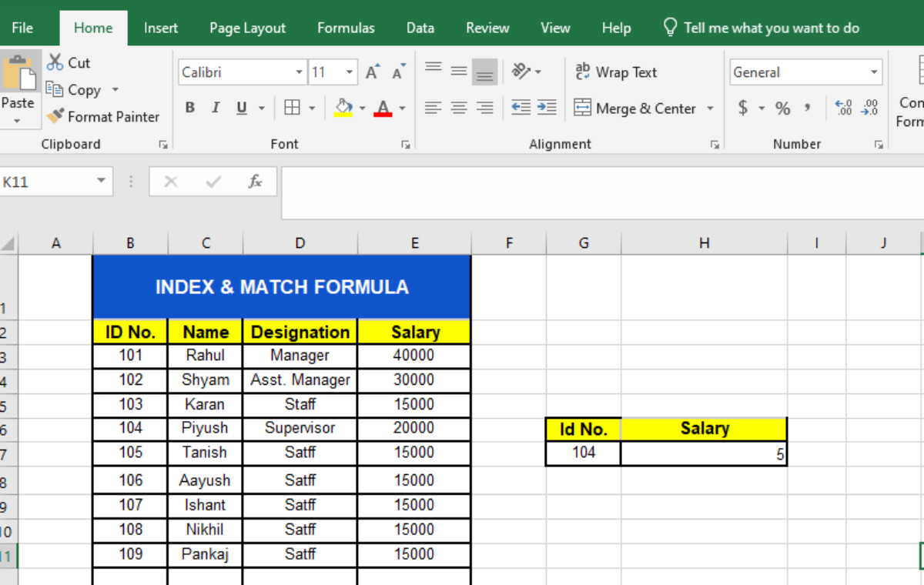Viewport: 924px width, 585px height.
Task: Center text horizontally
Action: 459,108
